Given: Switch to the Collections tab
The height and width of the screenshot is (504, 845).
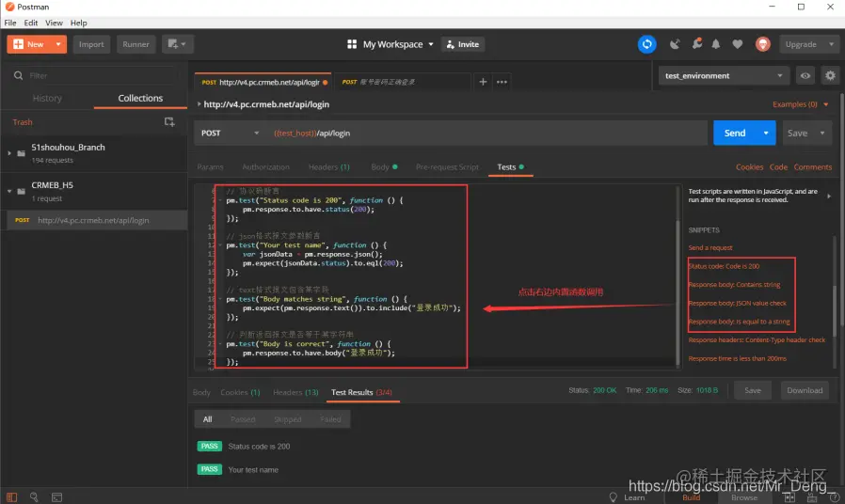Looking at the screenshot, I should pos(140,98).
